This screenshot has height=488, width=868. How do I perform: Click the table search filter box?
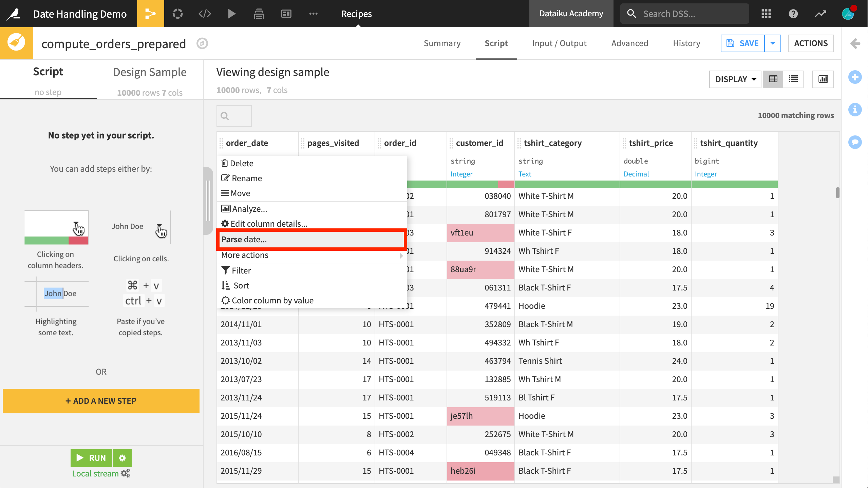coord(234,116)
